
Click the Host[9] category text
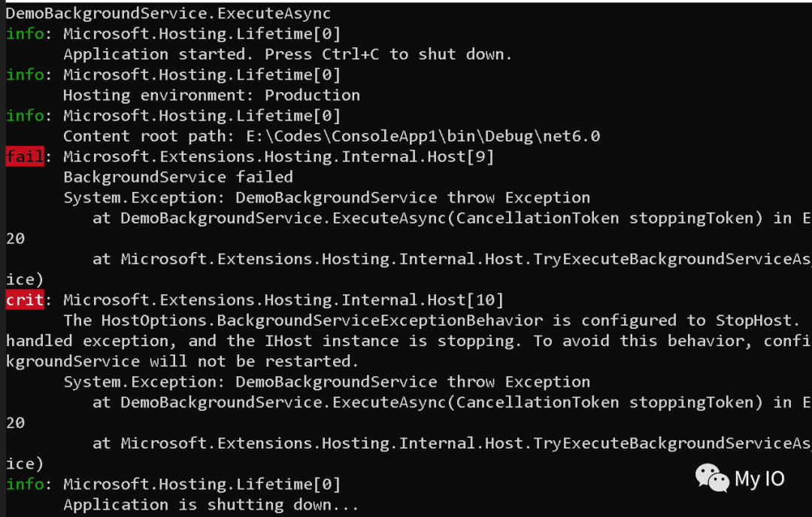tap(279, 156)
